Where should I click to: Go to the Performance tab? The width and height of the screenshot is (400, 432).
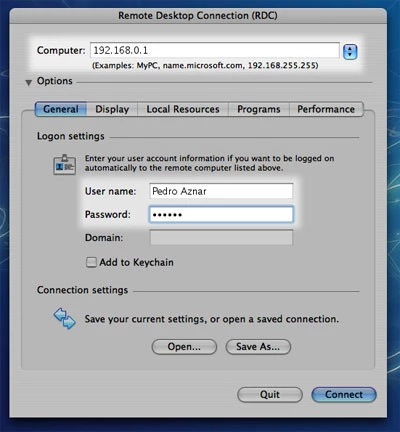(326, 109)
